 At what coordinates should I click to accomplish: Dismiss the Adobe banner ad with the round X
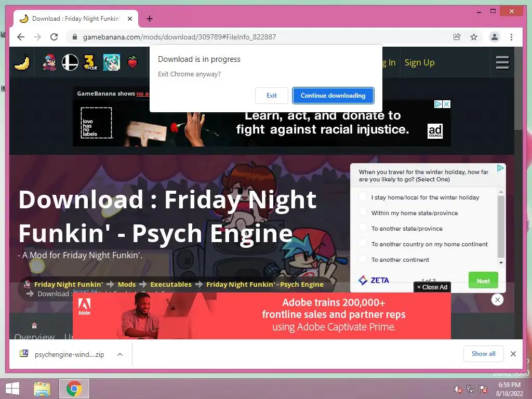pyautogui.click(x=497, y=300)
